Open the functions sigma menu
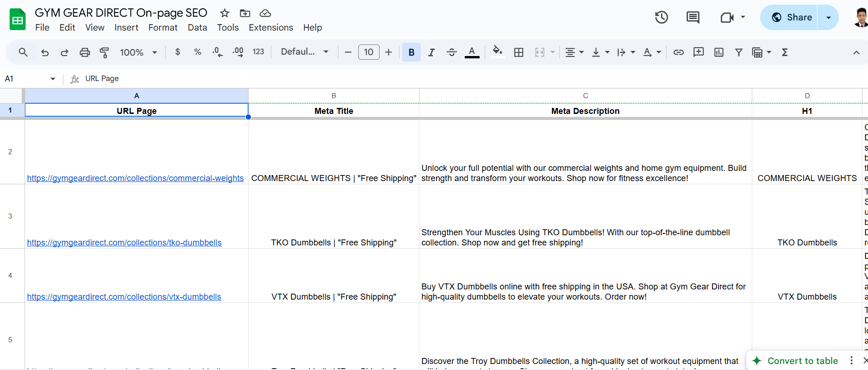This screenshot has width=868, height=370. click(x=785, y=52)
